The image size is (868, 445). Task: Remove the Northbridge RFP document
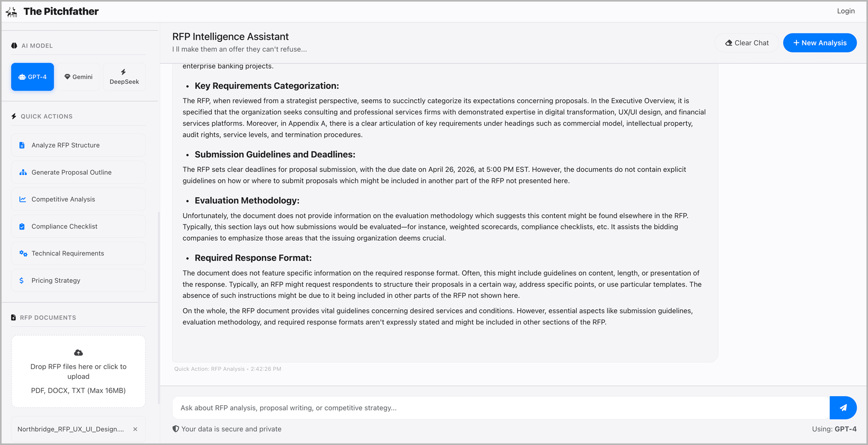point(135,429)
